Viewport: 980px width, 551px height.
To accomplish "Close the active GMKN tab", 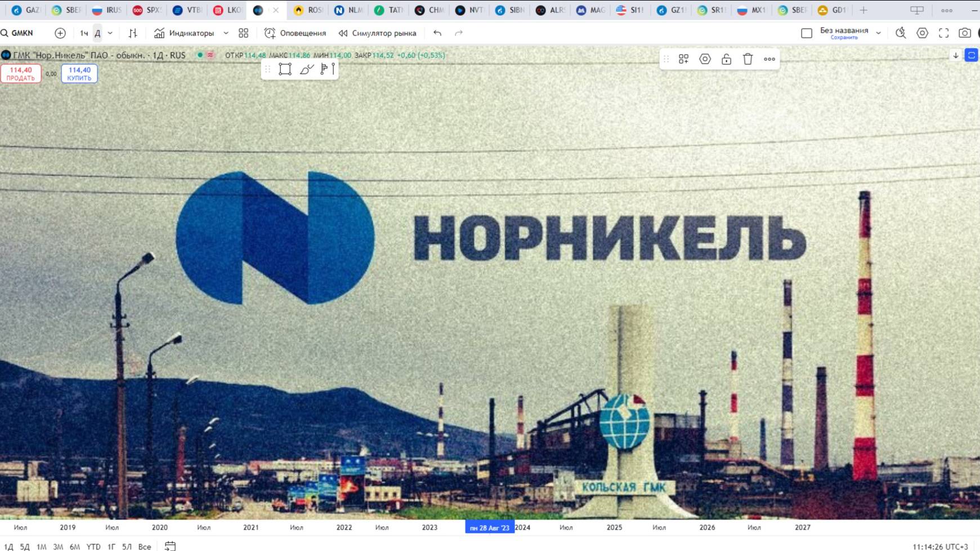I will (x=276, y=10).
